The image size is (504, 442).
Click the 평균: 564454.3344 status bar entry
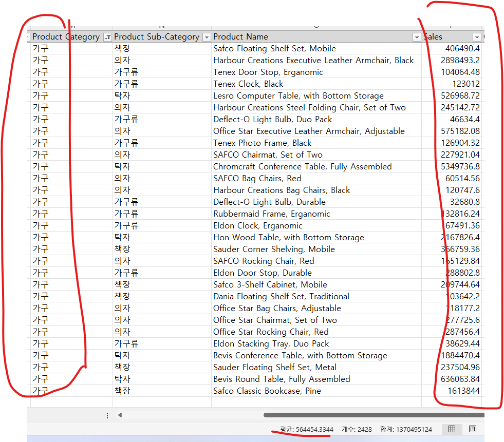[306, 430]
